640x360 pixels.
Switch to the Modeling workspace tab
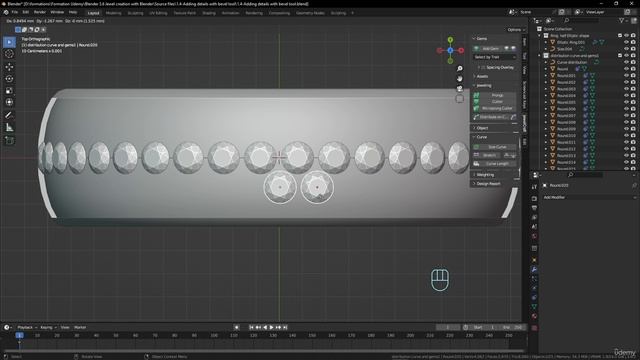point(113,13)
